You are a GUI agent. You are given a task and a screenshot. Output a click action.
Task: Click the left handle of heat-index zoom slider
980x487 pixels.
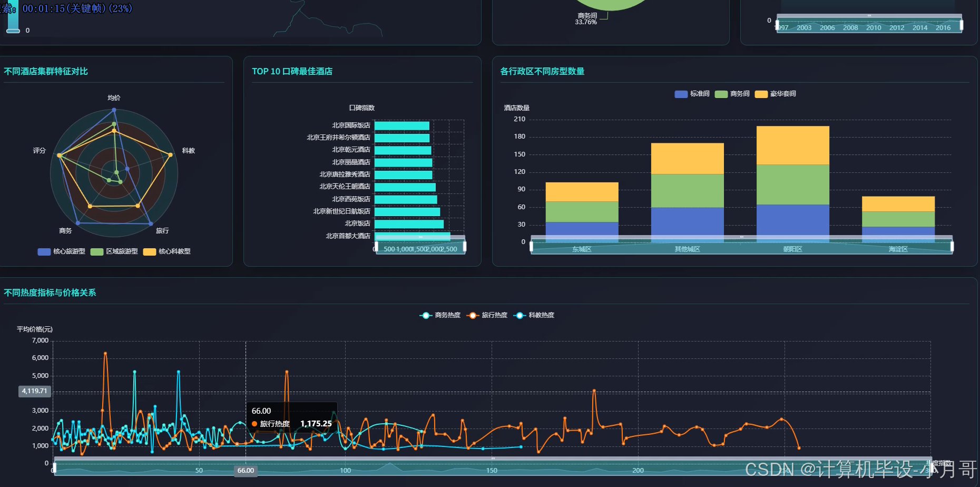click(55, 467)
